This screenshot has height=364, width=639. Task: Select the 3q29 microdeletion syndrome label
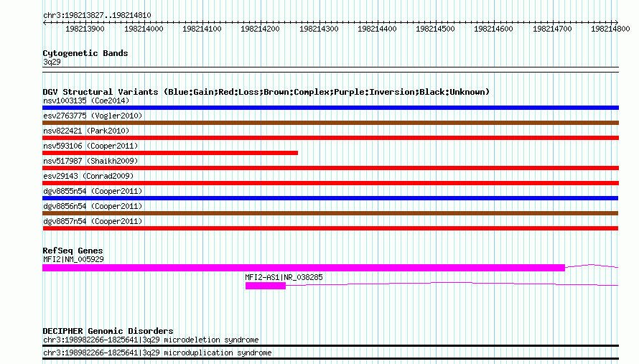pyautogui.click(x=151, y=340)
